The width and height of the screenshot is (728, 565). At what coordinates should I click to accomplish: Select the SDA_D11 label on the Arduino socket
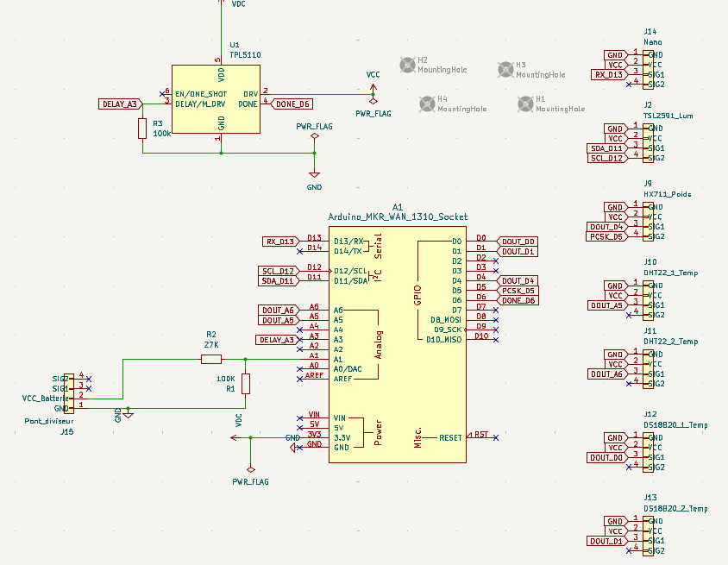click(x=278, y=281)
